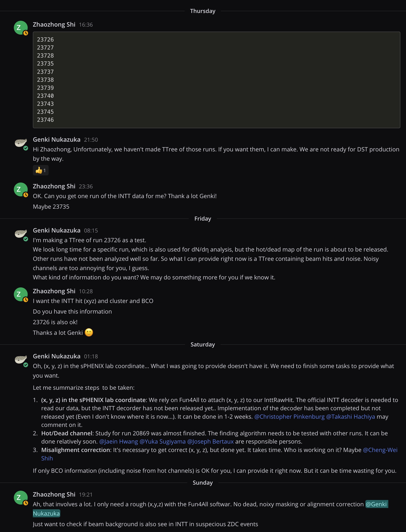Click Zhaozhong Shi's avatar at 10:28 message

[x=21, y=294]
